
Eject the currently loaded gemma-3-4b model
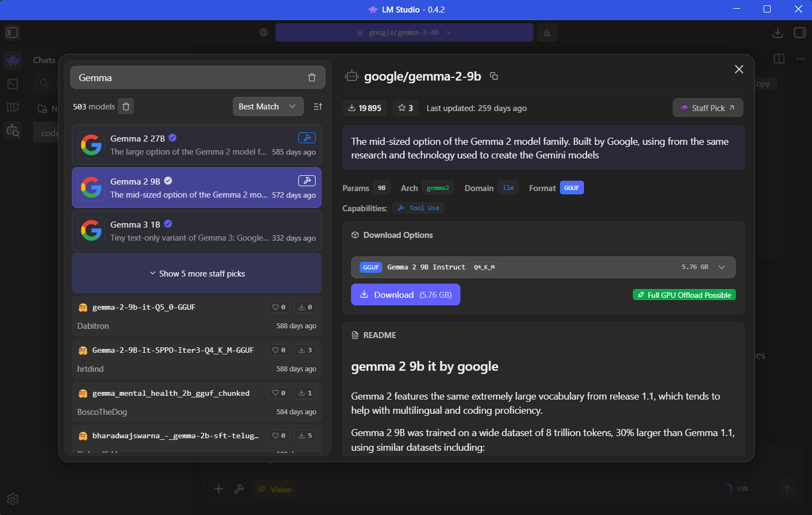[x=546, y=33]
